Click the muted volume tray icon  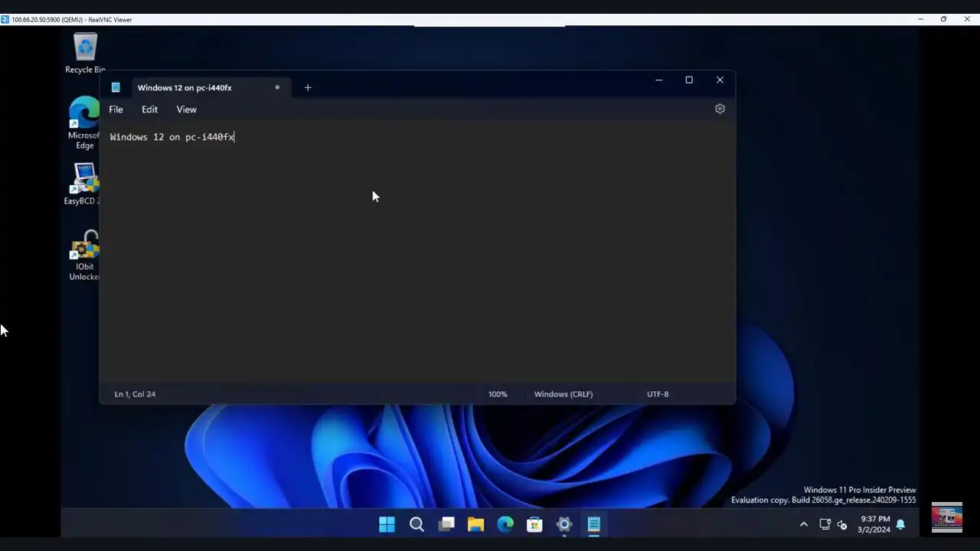pos(842,524)
